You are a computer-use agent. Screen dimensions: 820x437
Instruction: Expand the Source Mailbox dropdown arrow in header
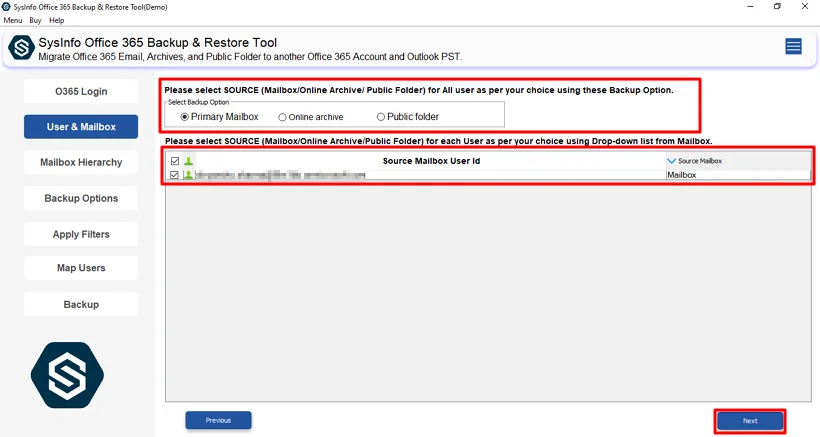pyautogui.click(x=671, y=161)
